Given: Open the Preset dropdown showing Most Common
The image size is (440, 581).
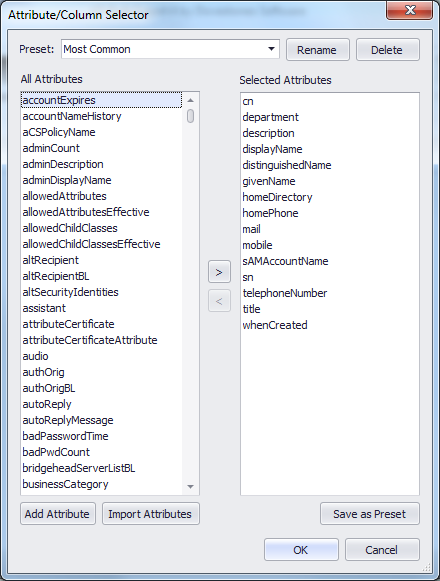Looking at the screenshot, I should [x=170, y=49].
